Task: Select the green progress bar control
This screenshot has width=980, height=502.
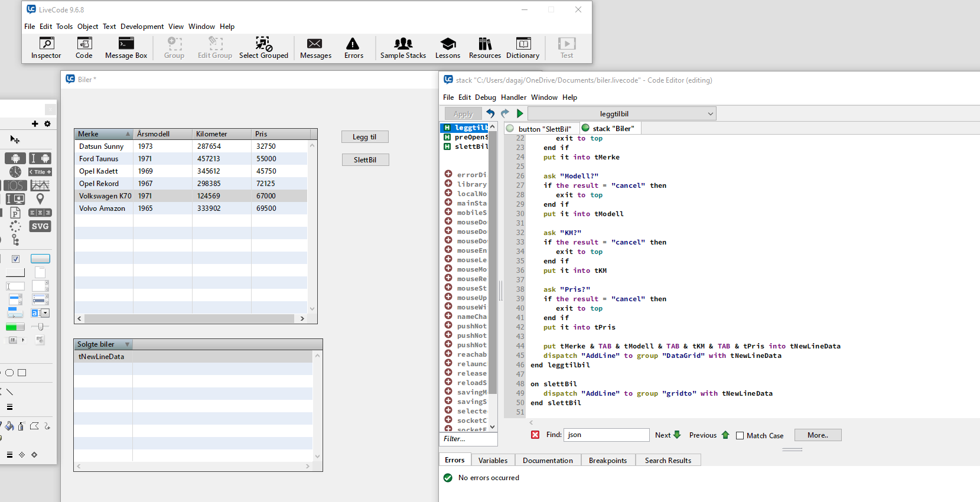Action: pyautogui.click(x=15, y=327)
